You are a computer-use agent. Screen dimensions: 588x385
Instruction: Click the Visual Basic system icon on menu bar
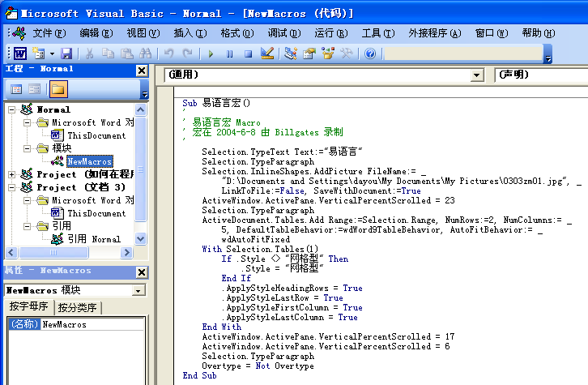point(19,33)
